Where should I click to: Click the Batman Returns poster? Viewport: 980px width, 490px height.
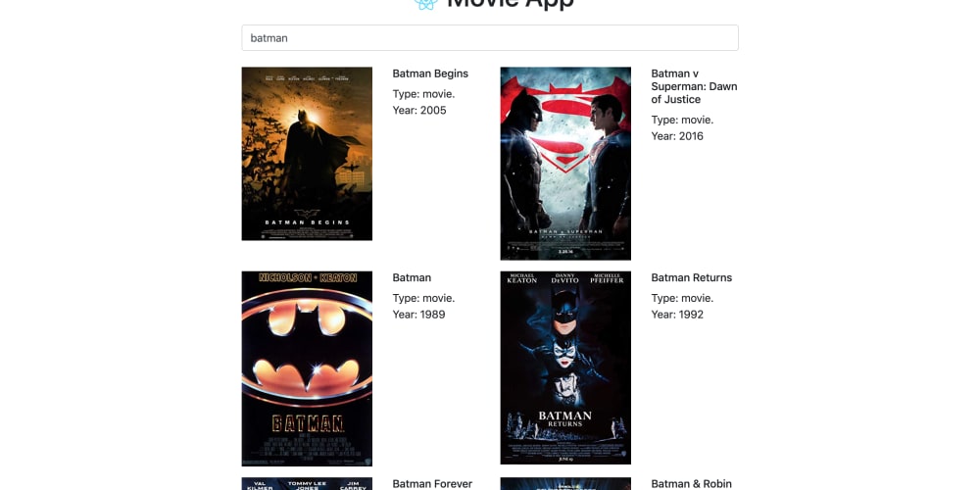click(x=565, y=367)
